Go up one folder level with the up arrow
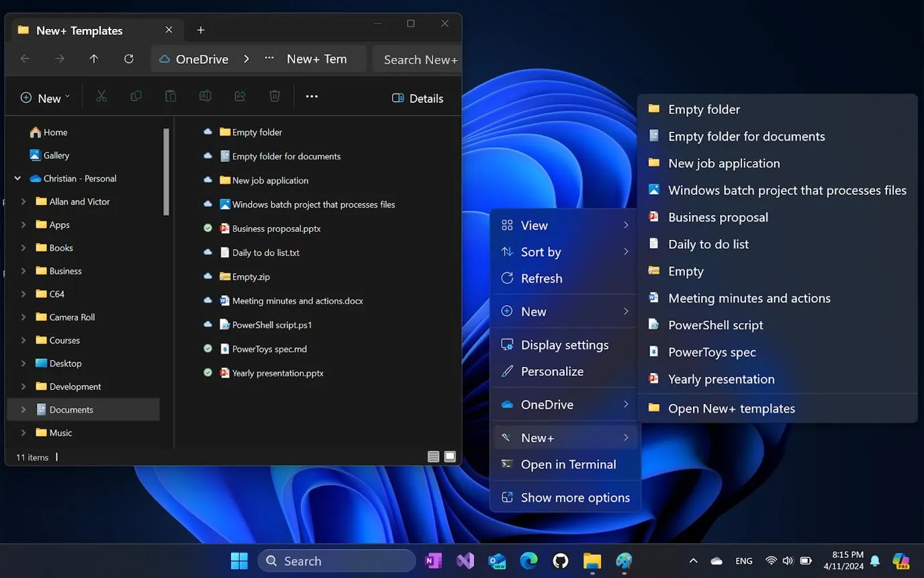The height and width of the screenshot is (578, 924). click(94, 59)
